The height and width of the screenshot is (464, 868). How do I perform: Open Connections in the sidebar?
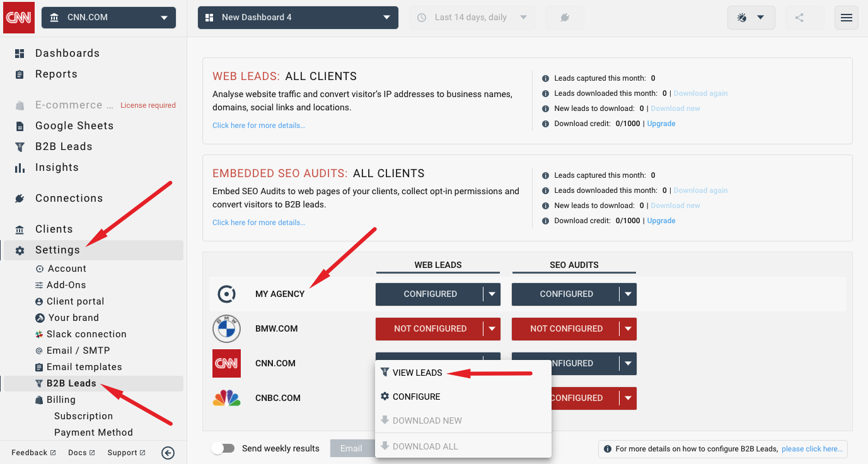click(x=69, y=198)
